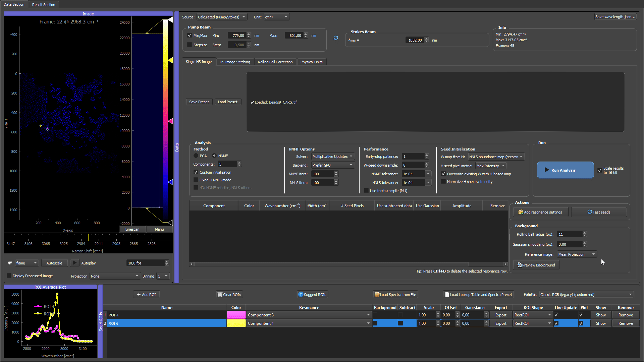Image resolution: width=644 pixels, height=362 pixels.
Task: Open the Solver Multiplicative Updates dropdown
Action: click(x=332, y=157)
